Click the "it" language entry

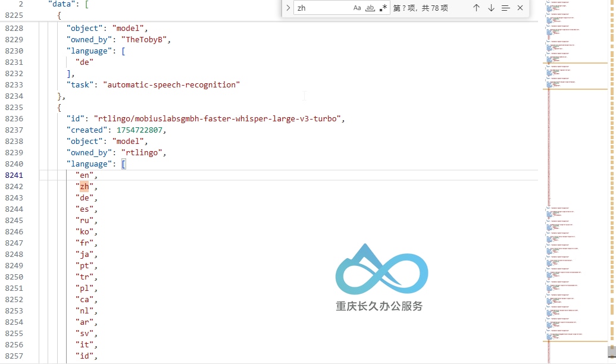[85, 345]
